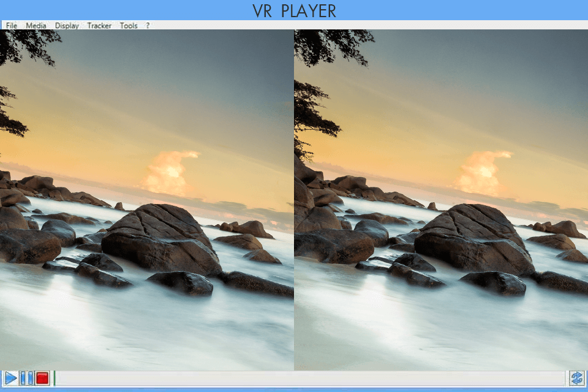The width and height of the screenshot is (588, 392).
Task: Open the Tracker menu
Action: [x=99, y=26]
